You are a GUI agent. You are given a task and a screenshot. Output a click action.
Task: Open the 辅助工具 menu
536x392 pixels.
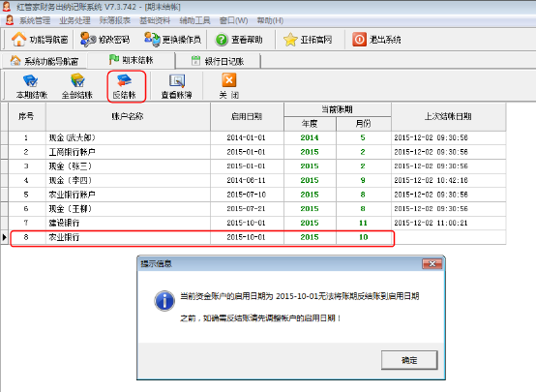(x=194, y=20)
